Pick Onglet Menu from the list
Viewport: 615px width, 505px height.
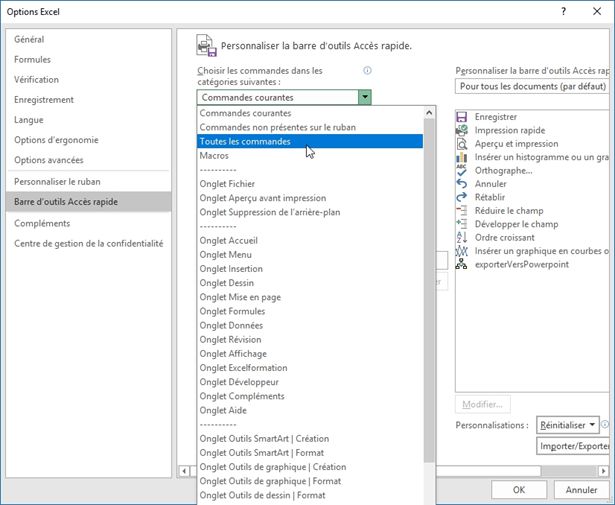(x=310, y=254)
